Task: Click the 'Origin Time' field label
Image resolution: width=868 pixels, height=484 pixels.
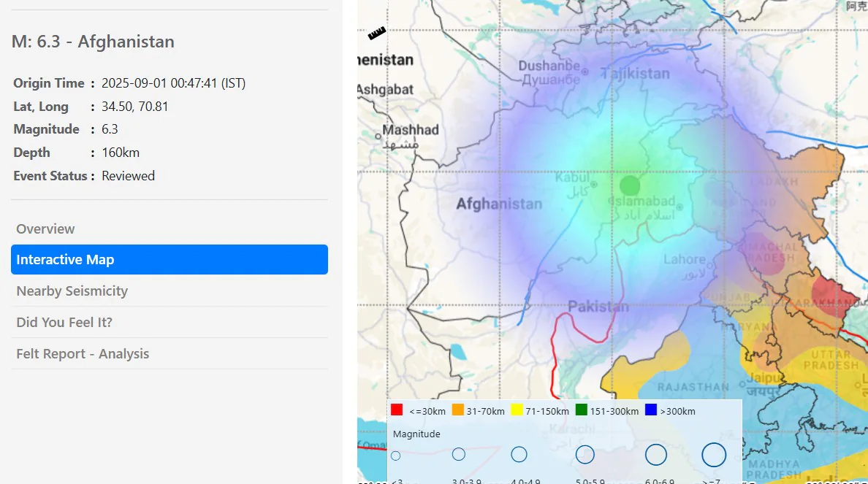Action: (49, 83)
